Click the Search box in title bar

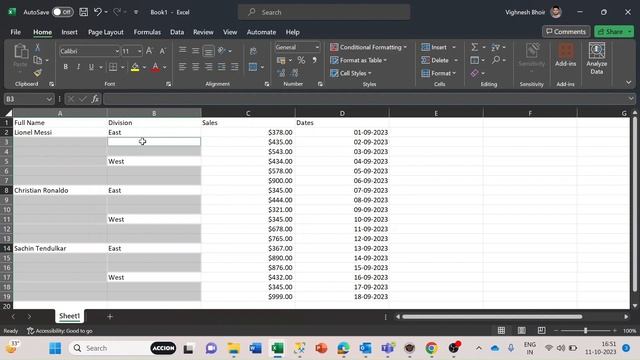click(324, 12)
